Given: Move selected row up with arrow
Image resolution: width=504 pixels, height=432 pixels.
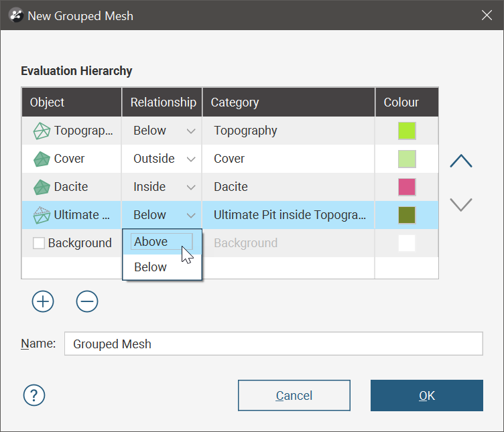Looking at the screenshot, I should (461, 161).
